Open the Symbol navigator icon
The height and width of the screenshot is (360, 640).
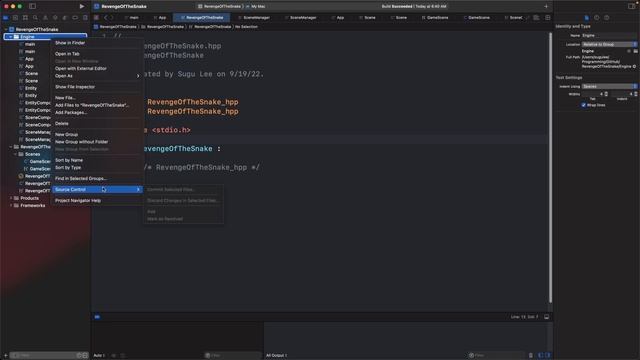(25, 18)
